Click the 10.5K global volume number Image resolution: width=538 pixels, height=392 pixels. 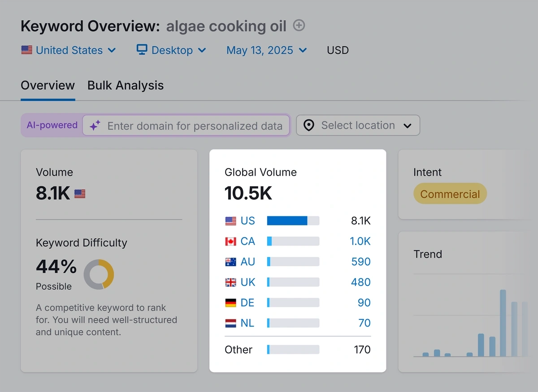tap(248, 193)
